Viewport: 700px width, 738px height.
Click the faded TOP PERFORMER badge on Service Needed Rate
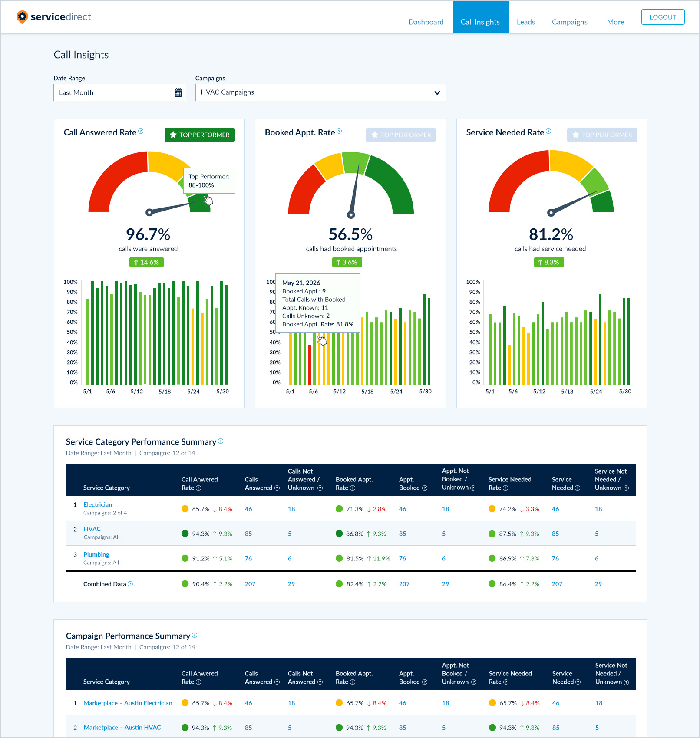click(x=602, y=135)
